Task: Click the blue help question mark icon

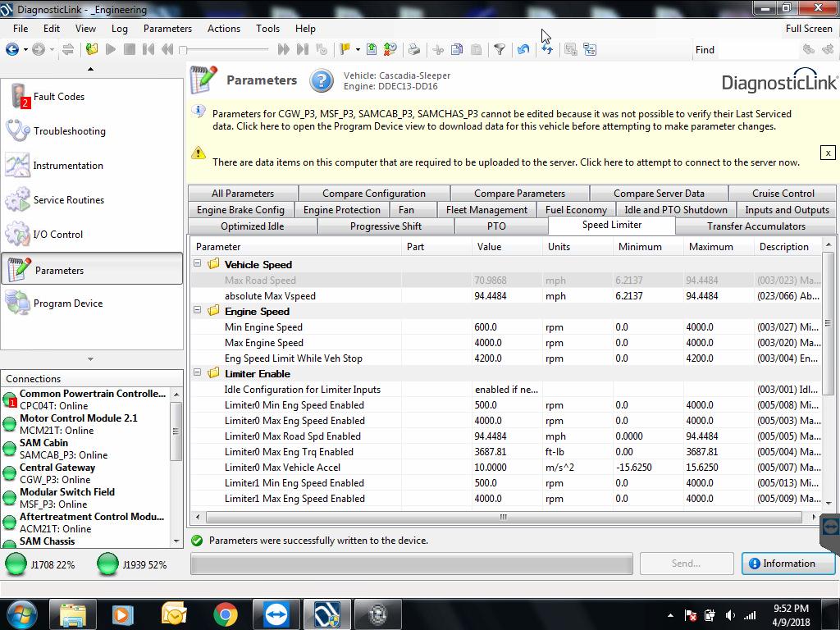Action: (322, 81)
